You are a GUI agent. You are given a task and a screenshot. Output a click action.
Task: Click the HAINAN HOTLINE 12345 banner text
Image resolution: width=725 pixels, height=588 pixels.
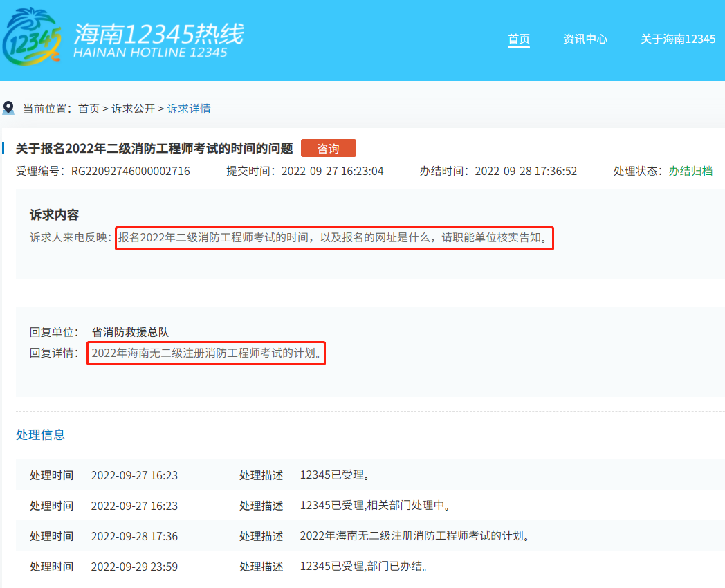coord(150,53)
